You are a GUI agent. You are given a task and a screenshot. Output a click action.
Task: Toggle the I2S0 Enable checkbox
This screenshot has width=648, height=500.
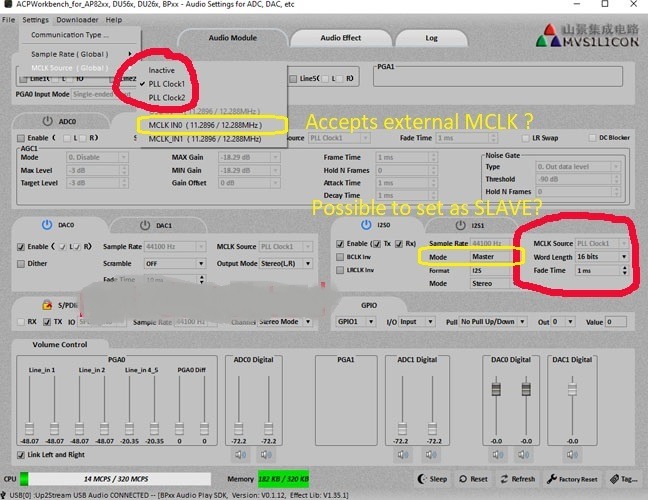(x=340, y=244)
